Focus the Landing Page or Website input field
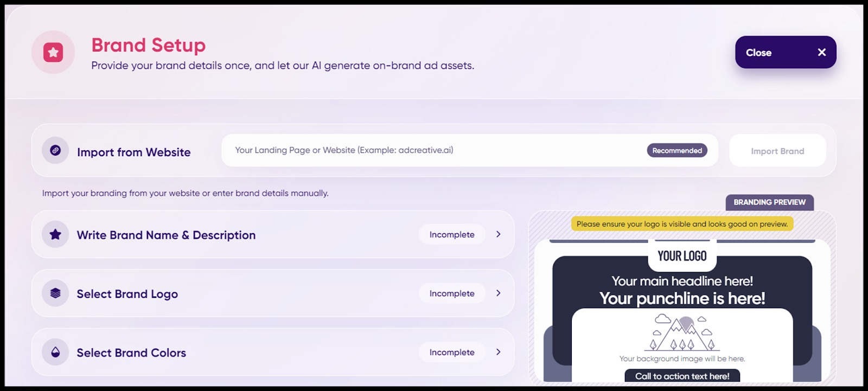This screenshot has height=391, width=868. (434, 150)
